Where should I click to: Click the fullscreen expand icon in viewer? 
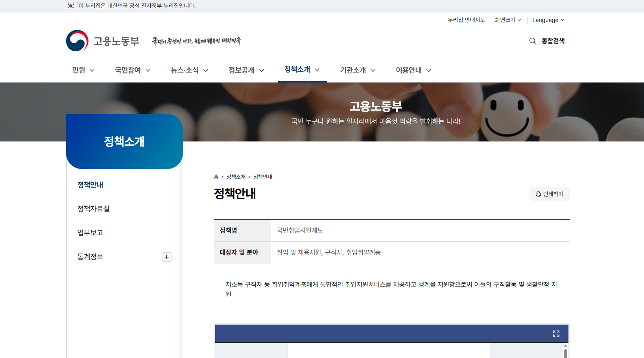tap(556, 334)
